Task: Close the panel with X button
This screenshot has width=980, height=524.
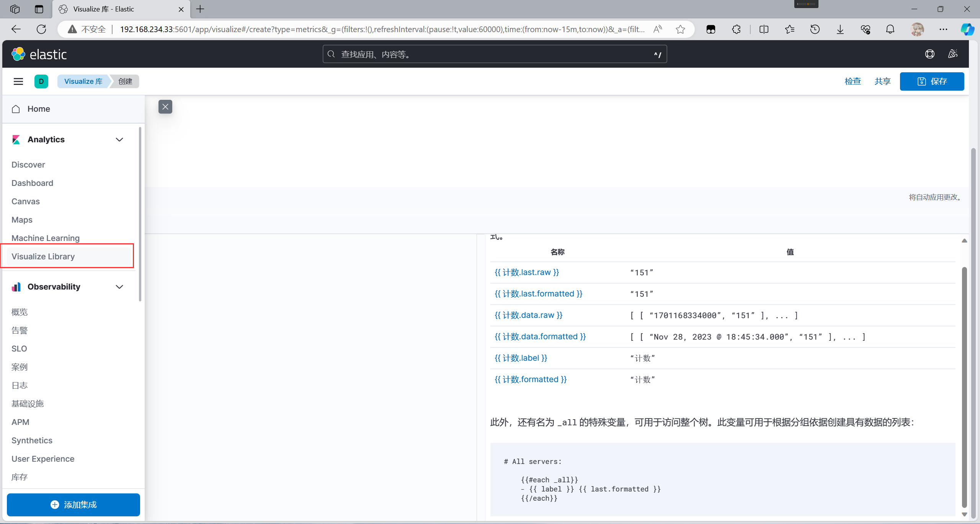Action: point(165,107)
